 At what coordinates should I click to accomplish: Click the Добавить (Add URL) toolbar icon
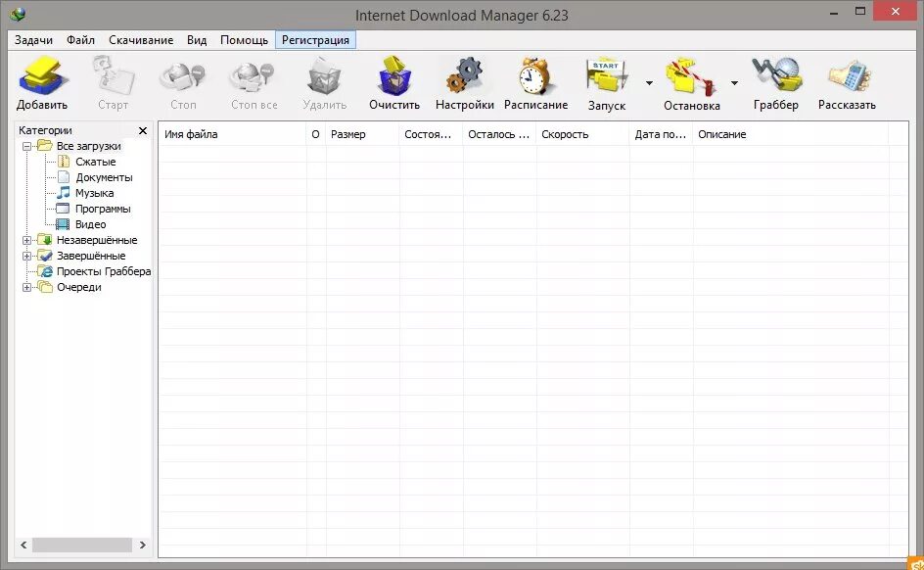pos(42,75)
